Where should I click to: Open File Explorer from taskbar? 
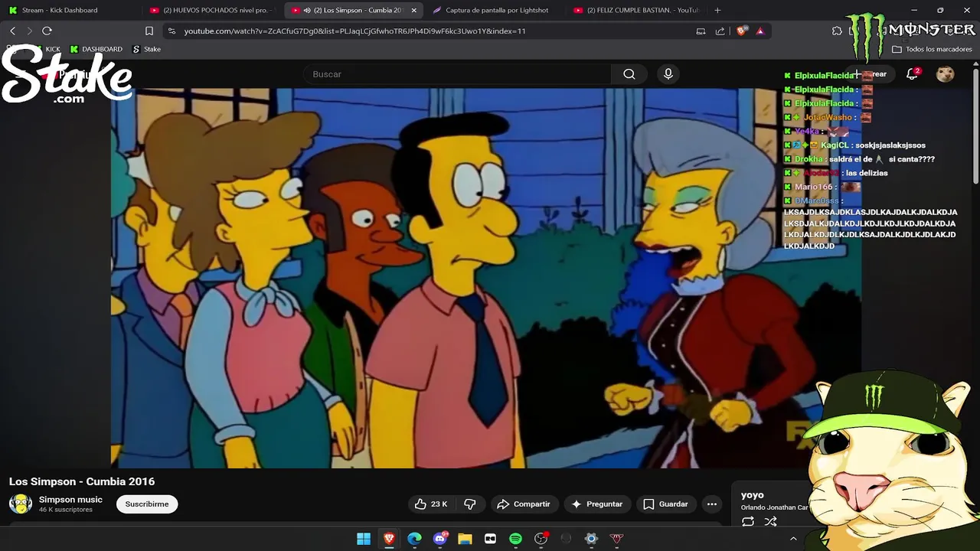click(465, 539)
